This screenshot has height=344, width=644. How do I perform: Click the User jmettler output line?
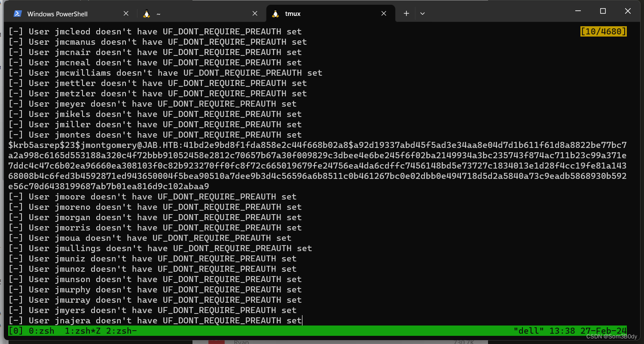coord(158,83)
